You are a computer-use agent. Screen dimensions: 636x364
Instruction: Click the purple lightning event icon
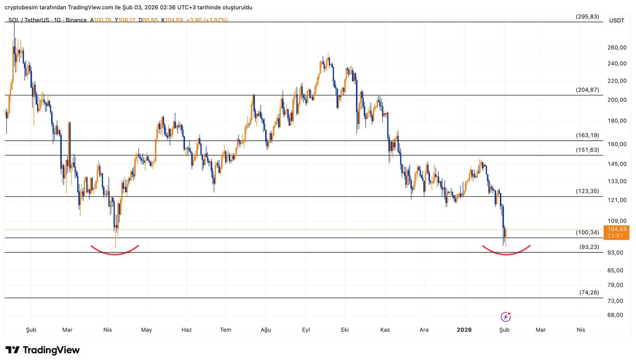pos(505,317)
